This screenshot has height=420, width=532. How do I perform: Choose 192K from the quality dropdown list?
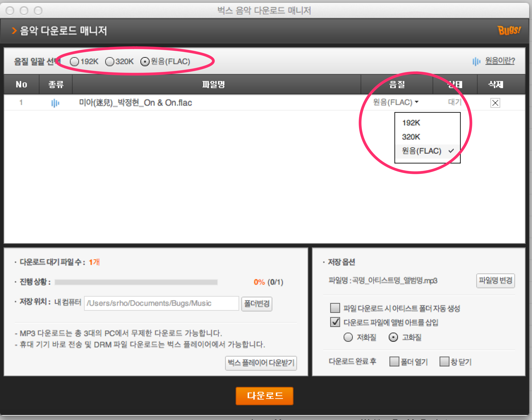click(x=411, y=123)
